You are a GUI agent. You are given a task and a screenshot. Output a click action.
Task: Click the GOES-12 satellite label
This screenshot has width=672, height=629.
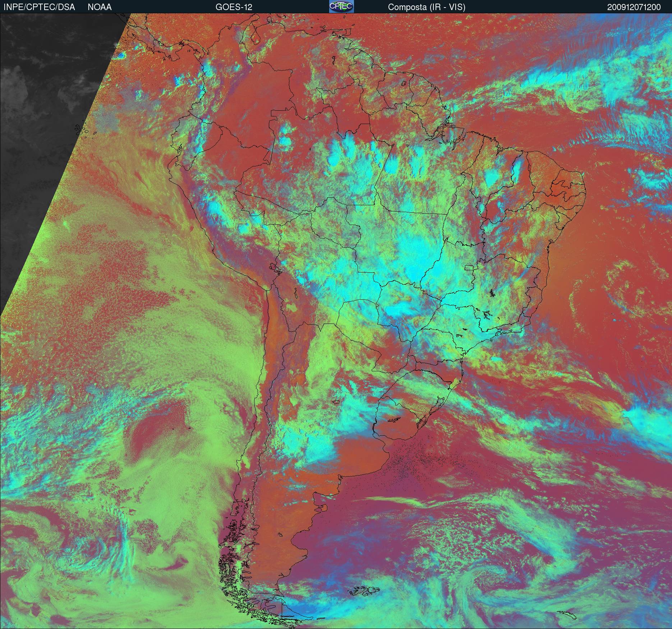pyautogui.click(x=234, y=7)
